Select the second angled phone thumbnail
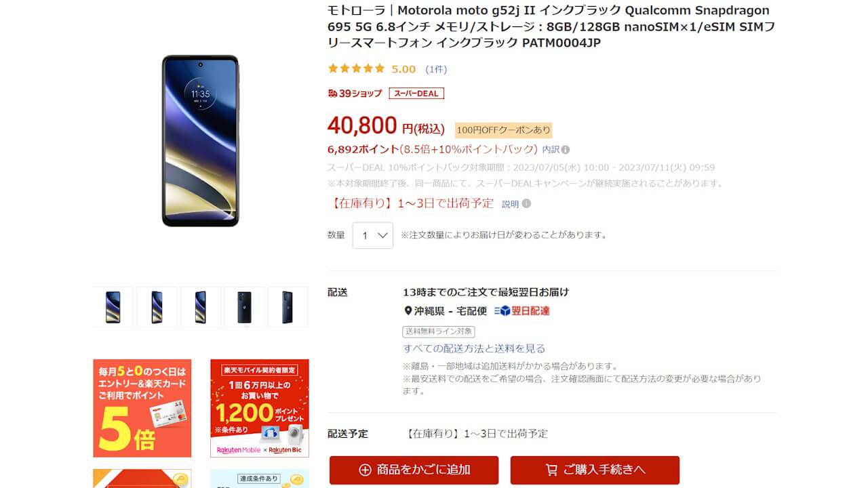This screenshot has height=488, width=868. pyautogui.click(x=157, y=307)
